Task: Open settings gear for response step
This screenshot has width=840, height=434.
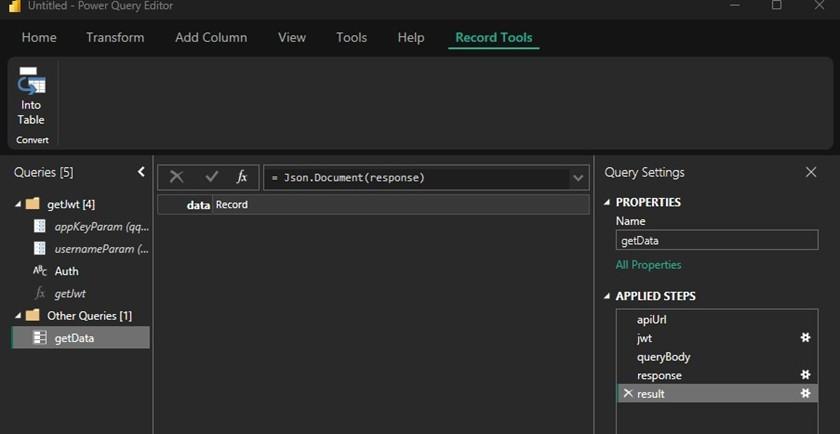Action: click(805, 375)
